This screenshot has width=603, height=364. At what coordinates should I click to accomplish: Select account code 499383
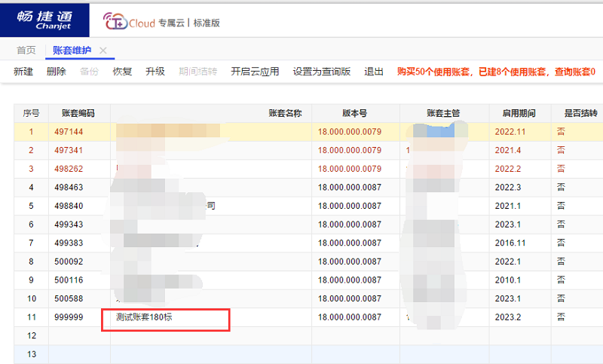click(x=69, y=243)
